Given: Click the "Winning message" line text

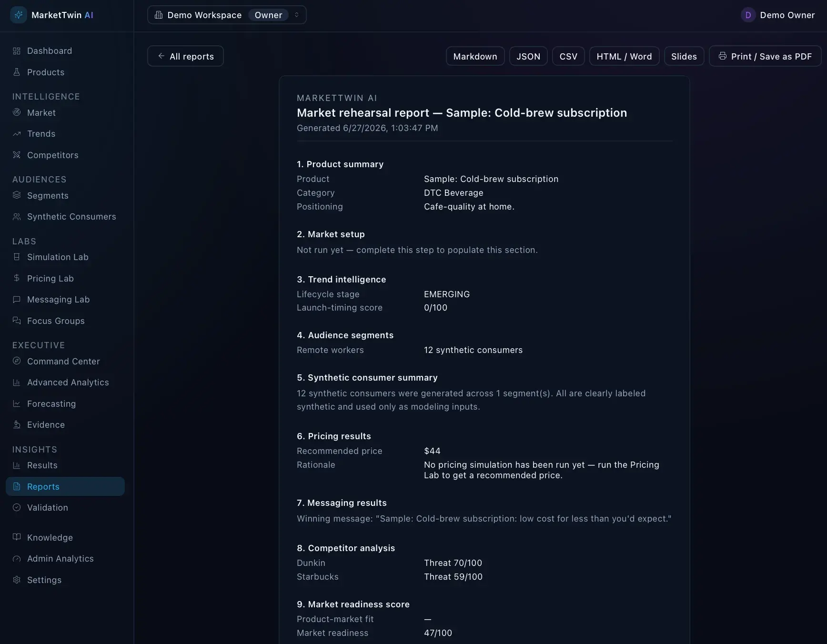Looking at the screenshot, I should tap(484, 519).
